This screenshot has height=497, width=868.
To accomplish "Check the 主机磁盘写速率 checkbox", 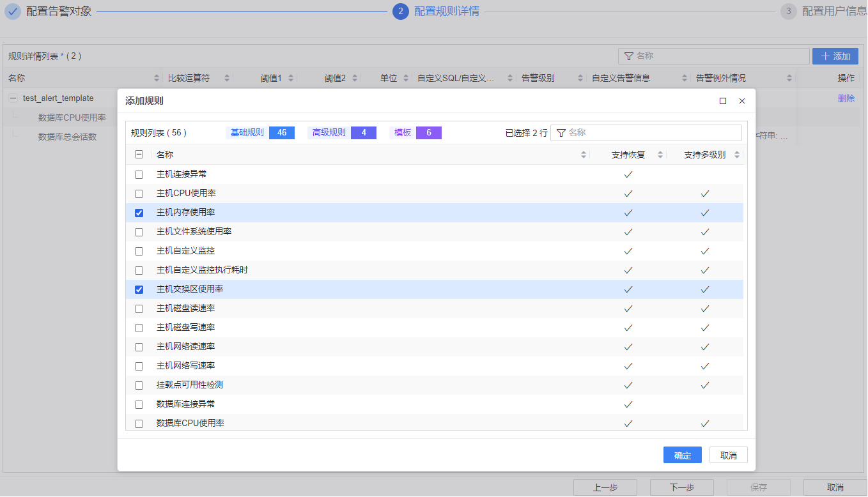I will coord(139,328).
